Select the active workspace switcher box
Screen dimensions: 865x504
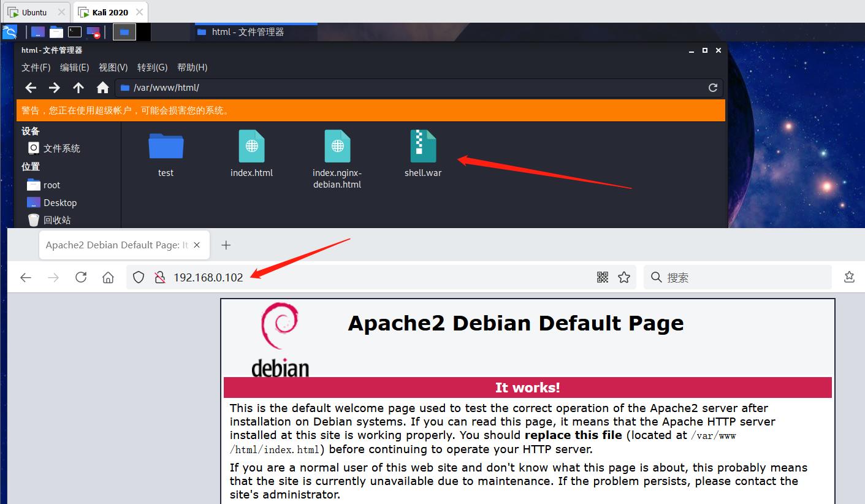tap(124, 32)
